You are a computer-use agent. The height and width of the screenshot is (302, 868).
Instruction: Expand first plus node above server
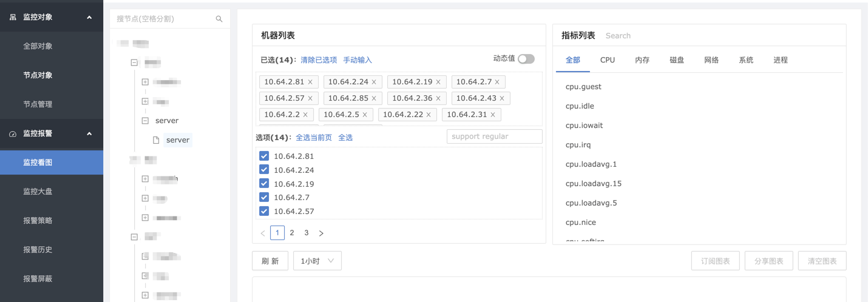[145, 82]
